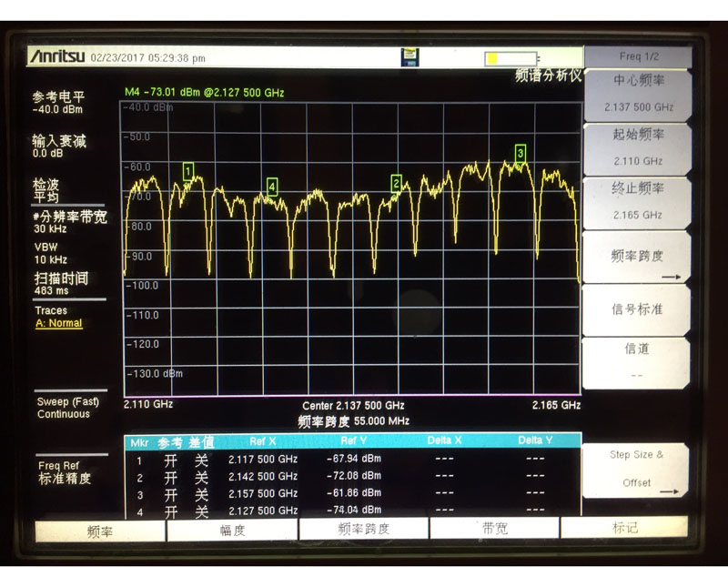
Task: Expand the Step Size & Offset softkey
Action: (x=635, y=470)
